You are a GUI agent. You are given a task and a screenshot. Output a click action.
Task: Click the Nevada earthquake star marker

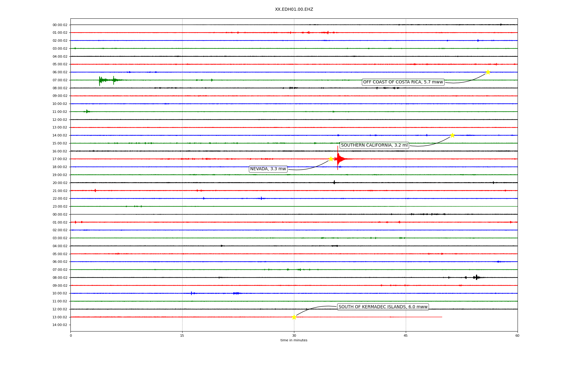[x=331, y=159]
